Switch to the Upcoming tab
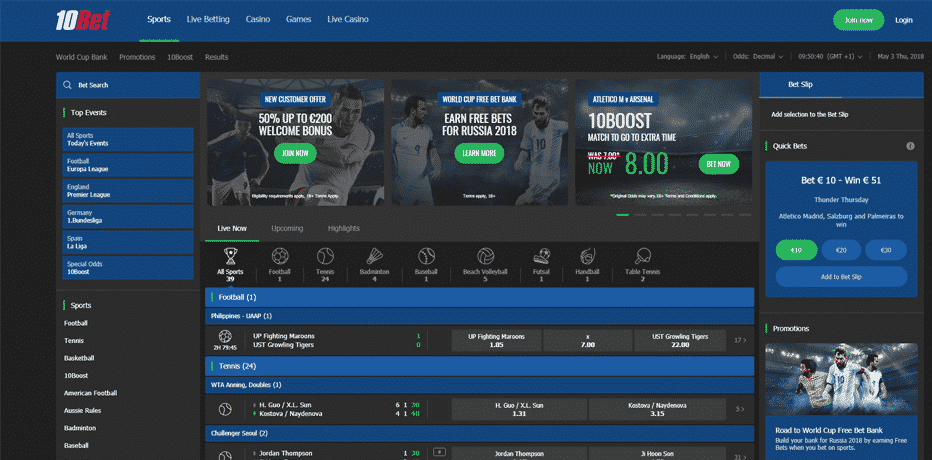This screenshot has height=460, width=932. [287, 229]
